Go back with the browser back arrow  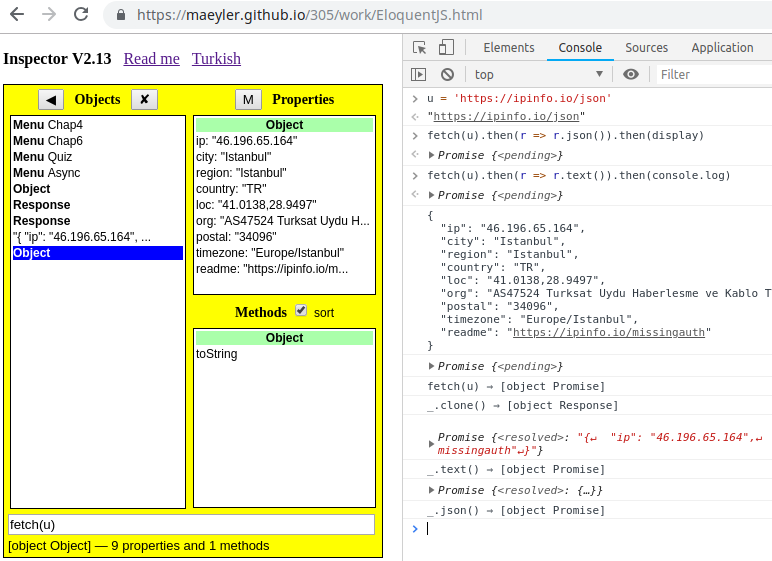tap(17, 14)
